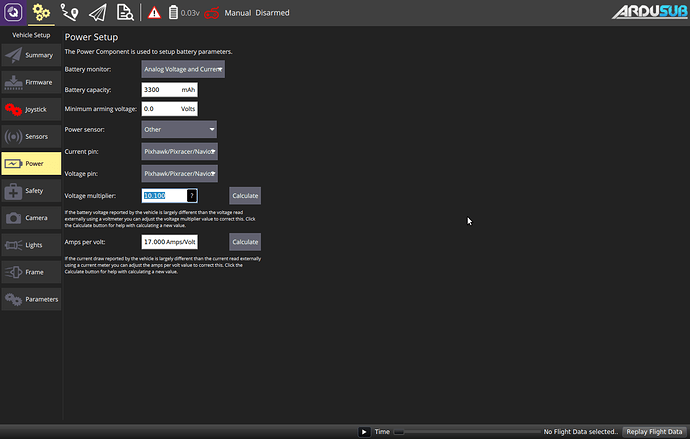Open the Frame setup page

tap(31, 272)
